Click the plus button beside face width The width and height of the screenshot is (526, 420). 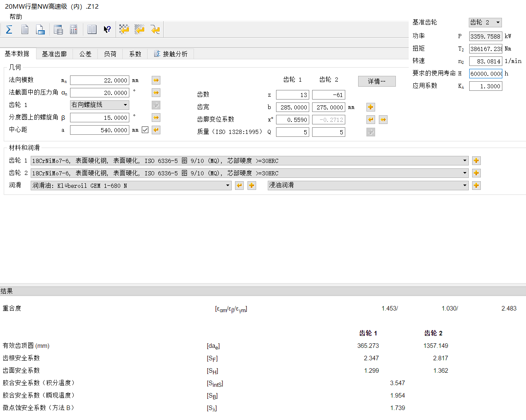click(x=371, y=107)
